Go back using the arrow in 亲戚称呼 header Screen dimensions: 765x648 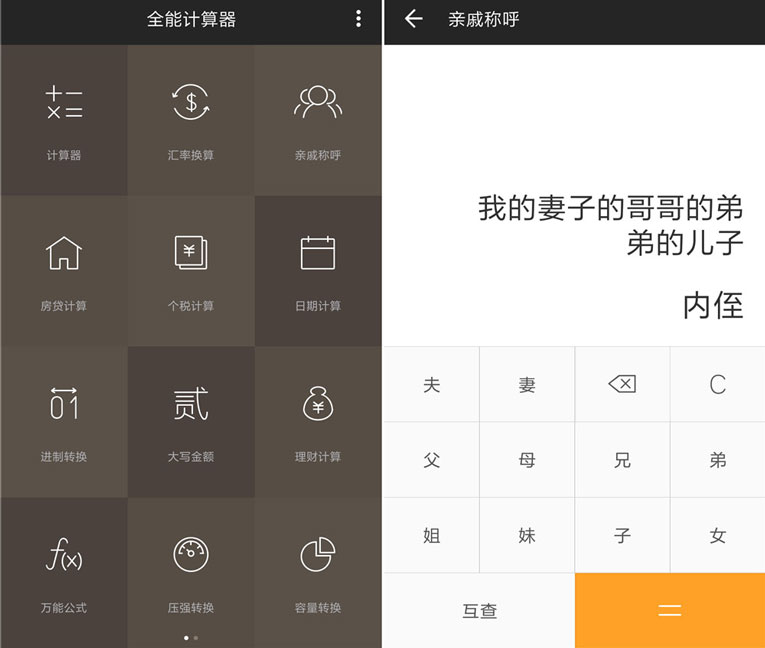point(413,19)
